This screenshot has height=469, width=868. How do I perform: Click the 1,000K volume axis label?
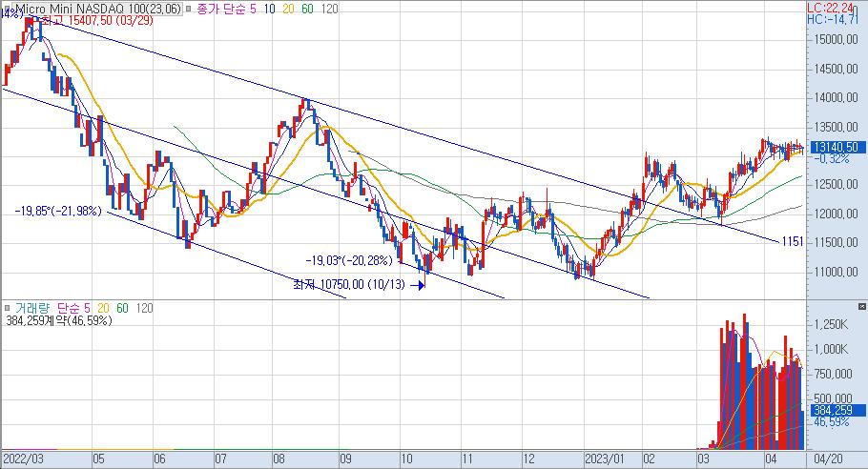click(x=831, y=350)
